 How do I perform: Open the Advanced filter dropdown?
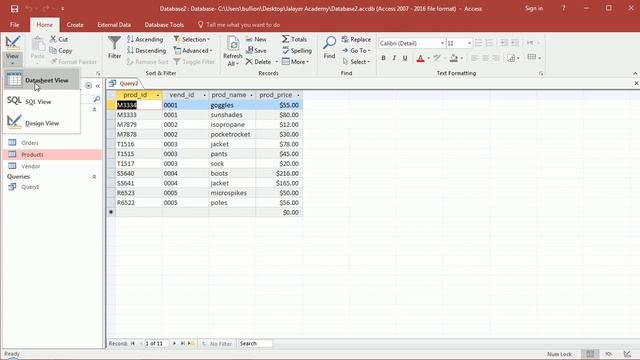193,51
